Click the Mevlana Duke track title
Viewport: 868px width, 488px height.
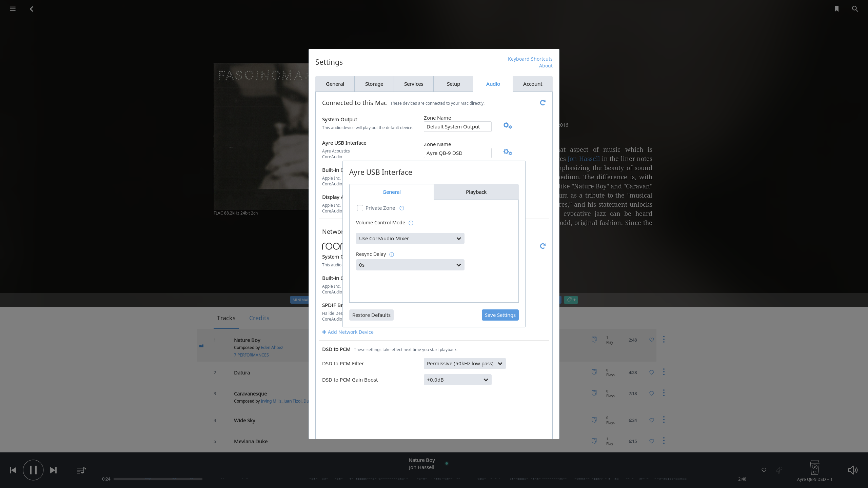tap(251, 442)
